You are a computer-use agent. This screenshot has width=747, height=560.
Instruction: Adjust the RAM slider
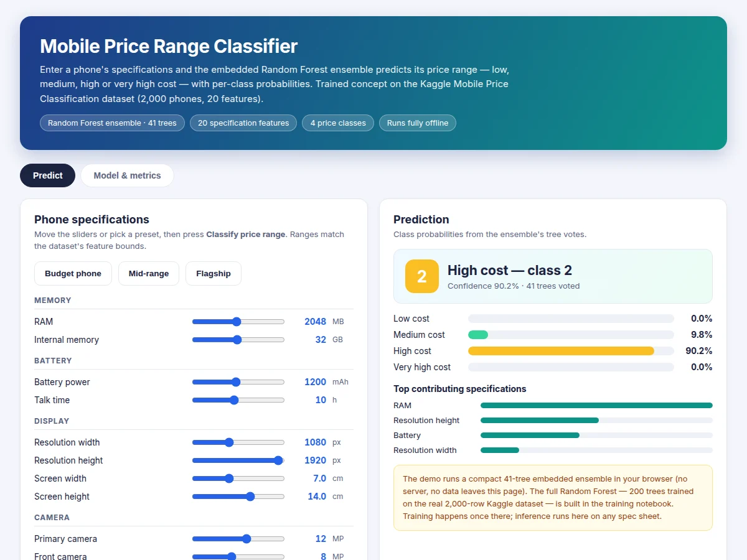[238, 322]
